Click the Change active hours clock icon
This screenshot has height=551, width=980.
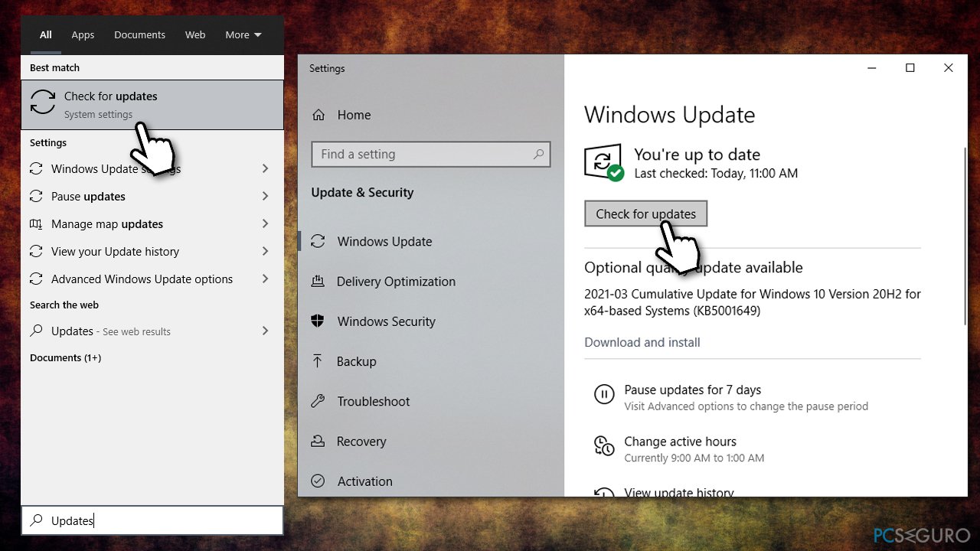coord(604,446)
